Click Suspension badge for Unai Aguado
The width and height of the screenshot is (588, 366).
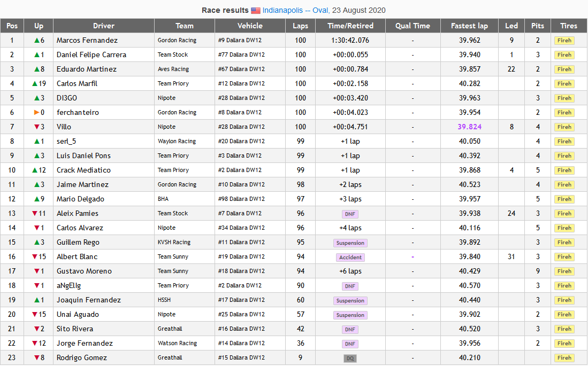350,315
